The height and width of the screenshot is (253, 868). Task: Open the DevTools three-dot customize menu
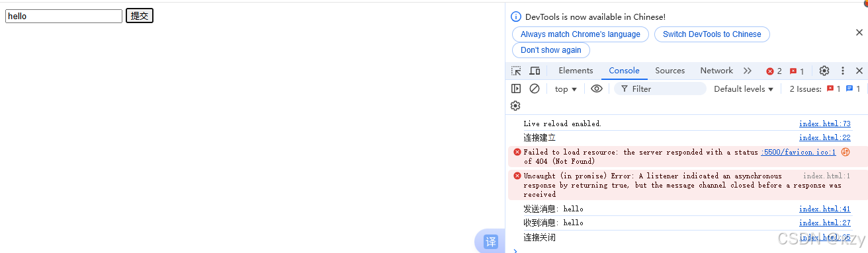pyautogui.click(x=843, y=71)
